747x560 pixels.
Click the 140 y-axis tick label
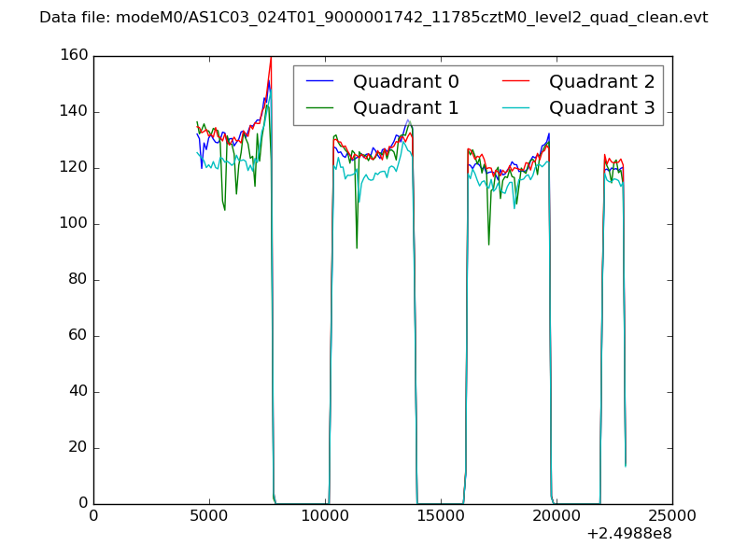[75, 112]
